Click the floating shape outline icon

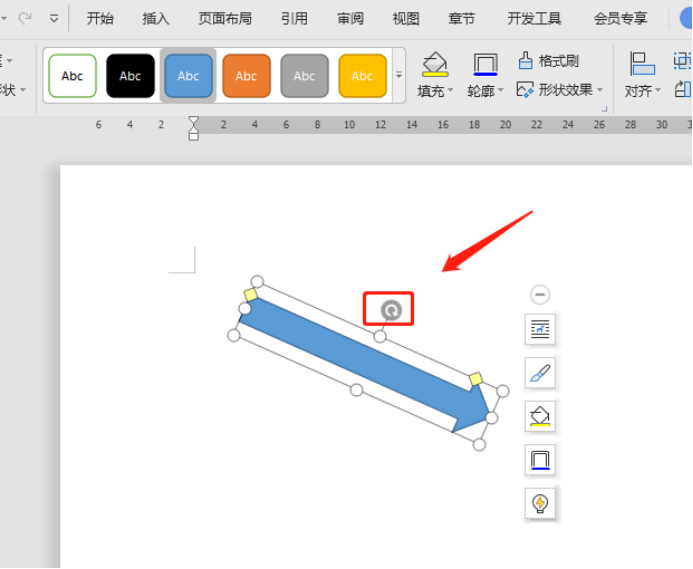pos(540,460)
